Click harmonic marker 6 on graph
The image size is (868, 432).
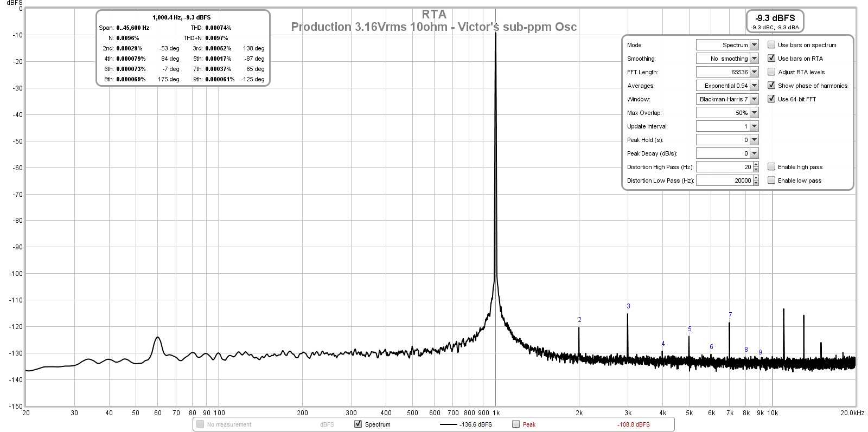(x=711, y=347)
